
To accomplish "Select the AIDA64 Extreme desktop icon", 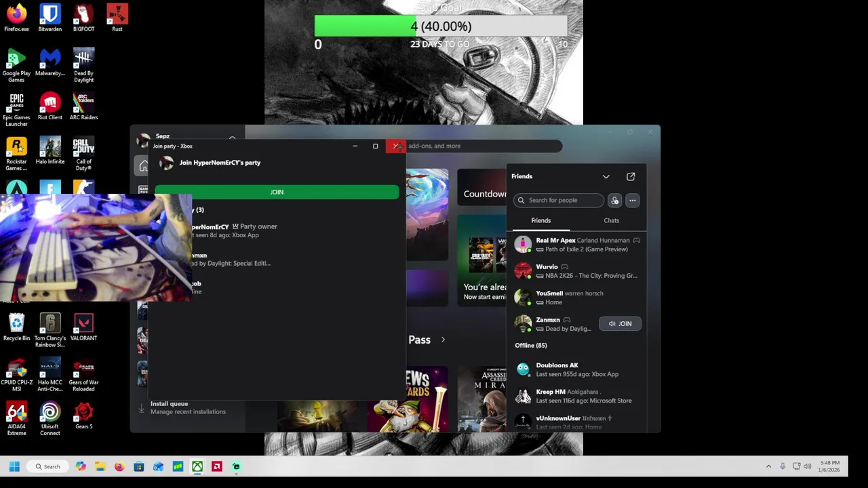I will tap(16, 419).
